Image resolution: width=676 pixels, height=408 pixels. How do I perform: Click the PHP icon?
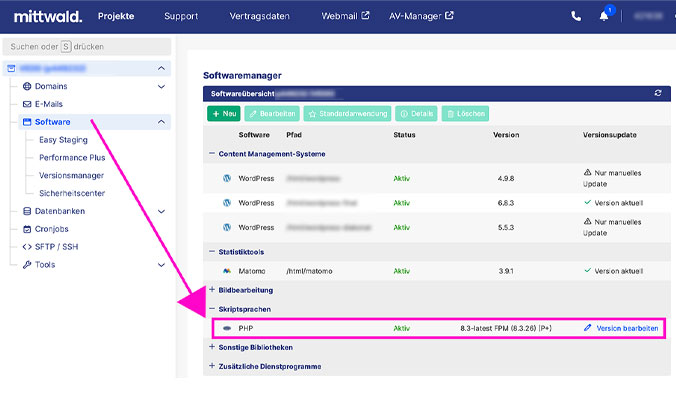[x=227, y=328]
